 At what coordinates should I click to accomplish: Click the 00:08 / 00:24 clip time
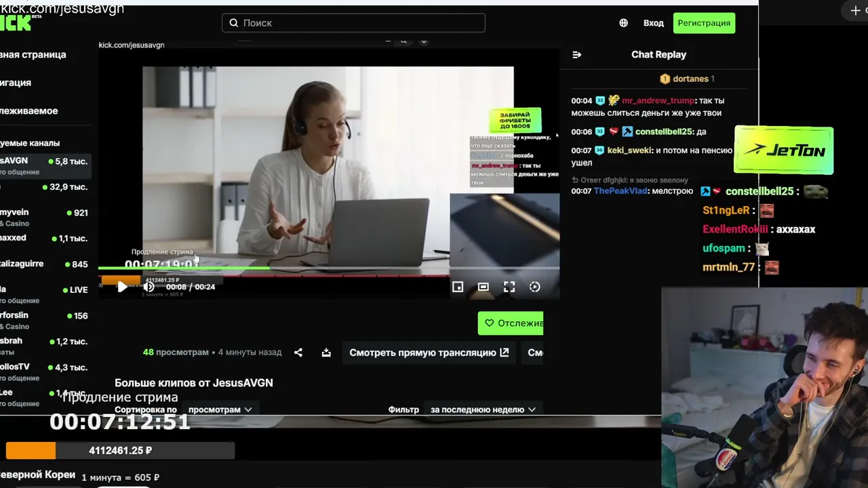191,287
